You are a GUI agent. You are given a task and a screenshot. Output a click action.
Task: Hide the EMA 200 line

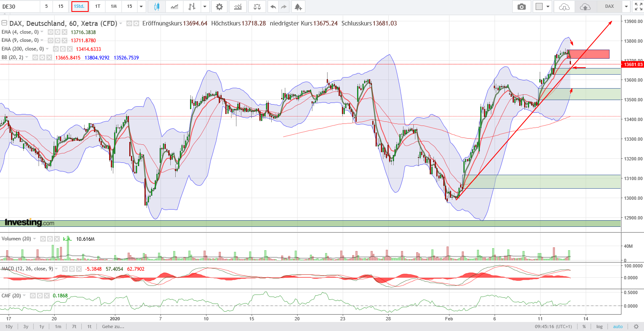point(56,49)
